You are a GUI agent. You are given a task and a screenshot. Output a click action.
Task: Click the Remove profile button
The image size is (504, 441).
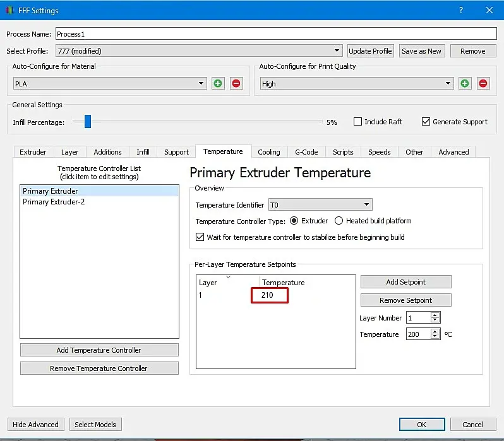click(x=473, y=51)
